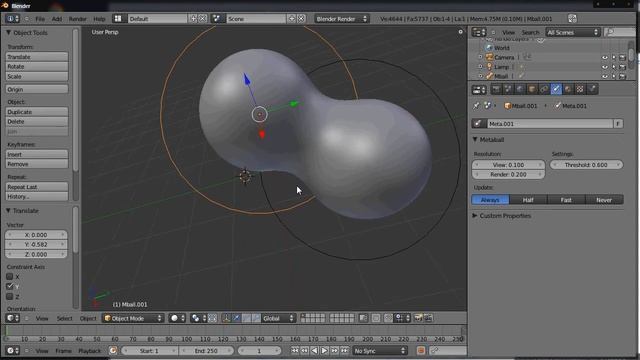
Task: Open the properties editor type selector icon
Action: [479, 89]
